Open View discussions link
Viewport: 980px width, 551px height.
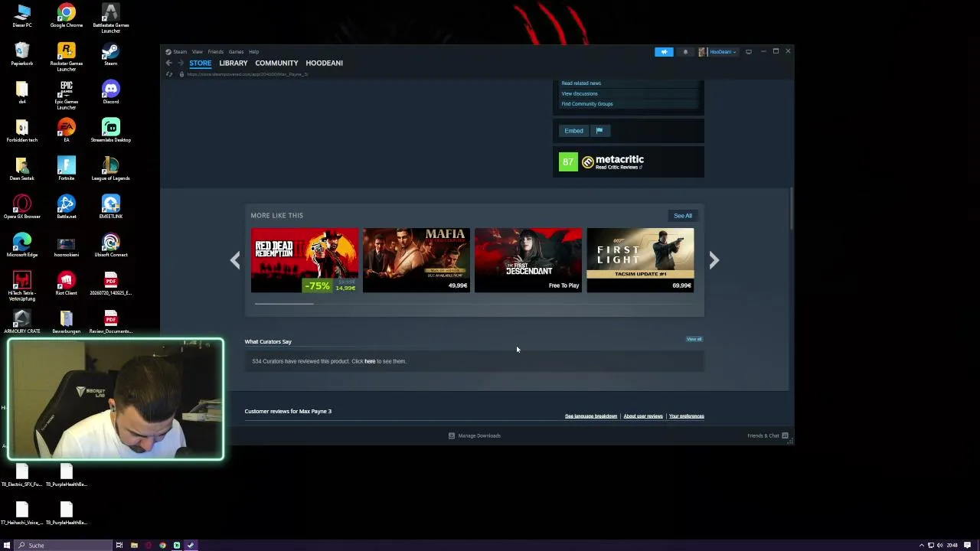(580, 93)
